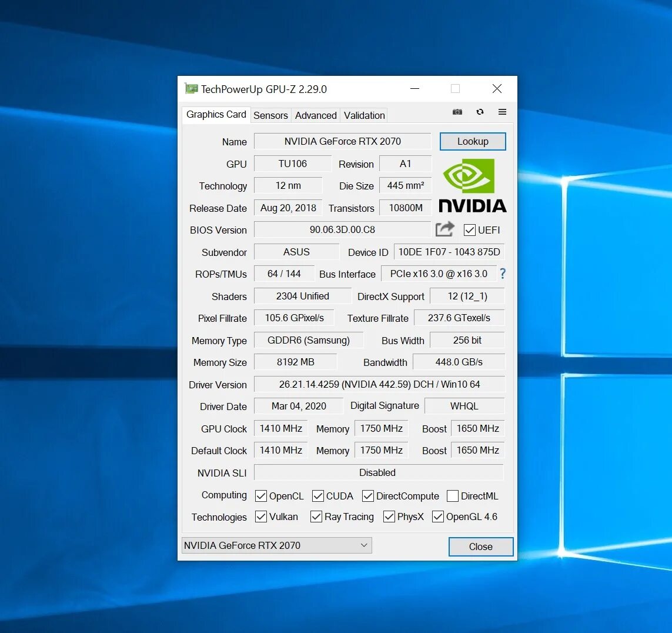This screenshot has width=672, height=633.
Task: Close GPU-Z with the X button
Action: 497,89
